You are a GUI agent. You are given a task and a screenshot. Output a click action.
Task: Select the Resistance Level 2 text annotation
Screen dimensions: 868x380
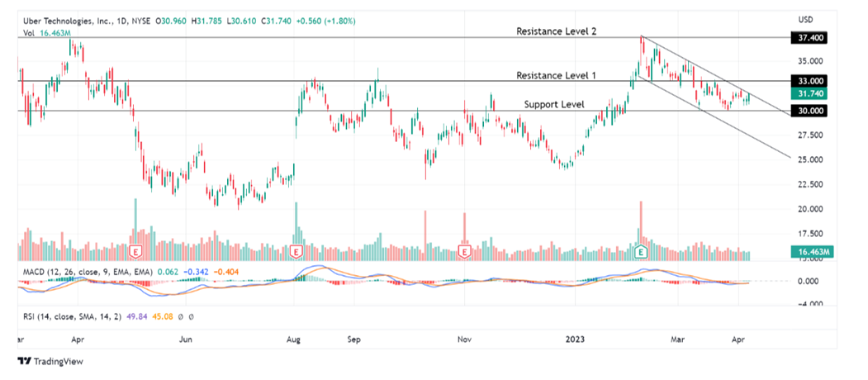pos(557,31)
